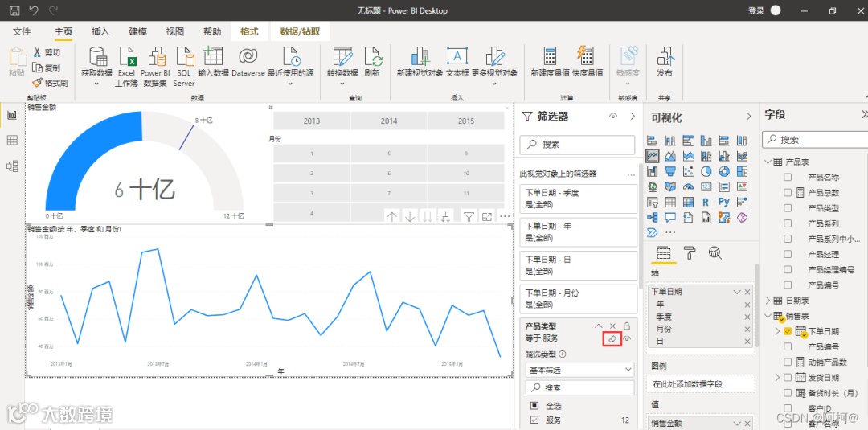Open 输入数据 (Enter data) icon

(x=213, y=56)
